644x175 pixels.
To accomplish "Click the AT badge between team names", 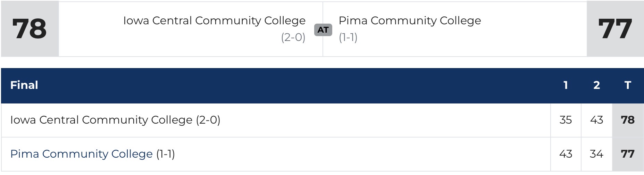I will coord(323,30).
